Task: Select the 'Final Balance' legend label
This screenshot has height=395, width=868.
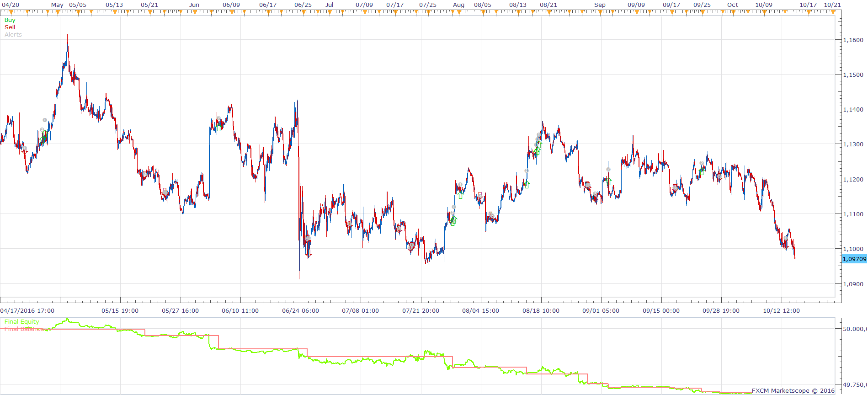Action: tap(24, 329)
